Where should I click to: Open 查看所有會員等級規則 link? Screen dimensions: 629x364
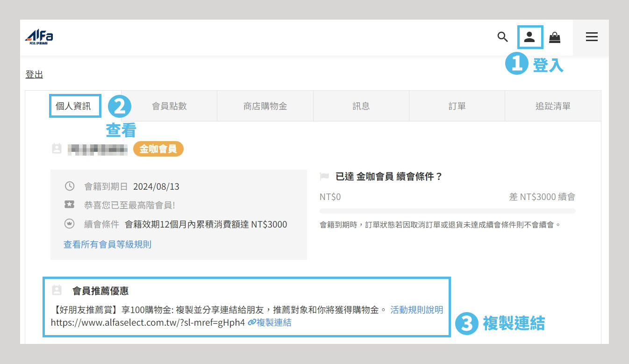(x=107, y=244)
